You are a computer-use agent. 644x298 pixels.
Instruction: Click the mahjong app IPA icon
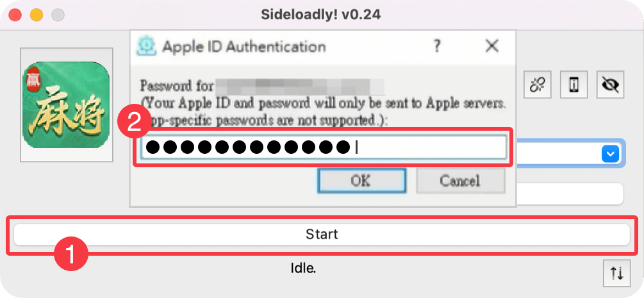pos(66,105)
